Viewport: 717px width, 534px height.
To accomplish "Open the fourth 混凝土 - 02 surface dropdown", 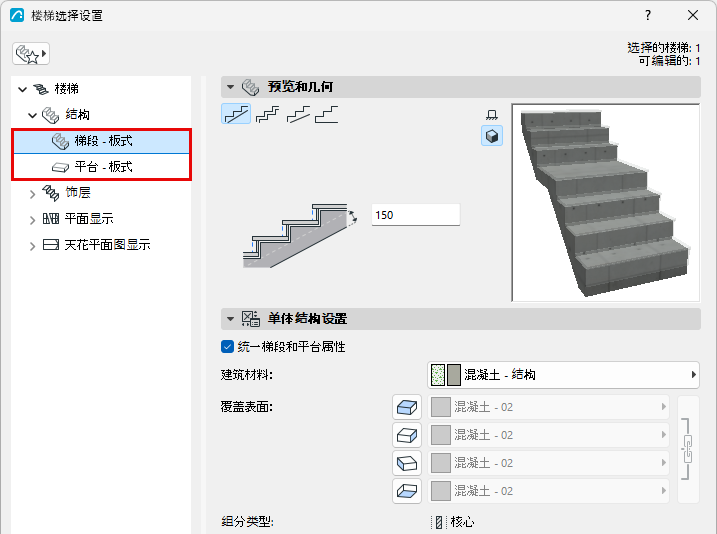I will [x=548, y=491].
